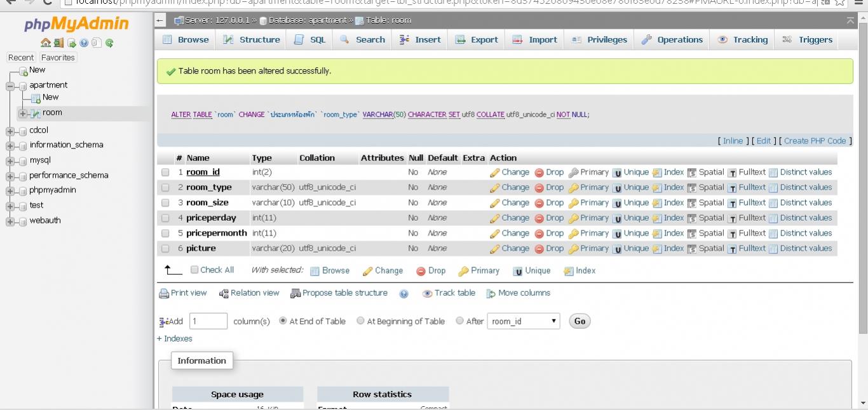The height and width of the screenshot is (410, 868).
Task: Click the Go button
Action: [x=580, y=321]
